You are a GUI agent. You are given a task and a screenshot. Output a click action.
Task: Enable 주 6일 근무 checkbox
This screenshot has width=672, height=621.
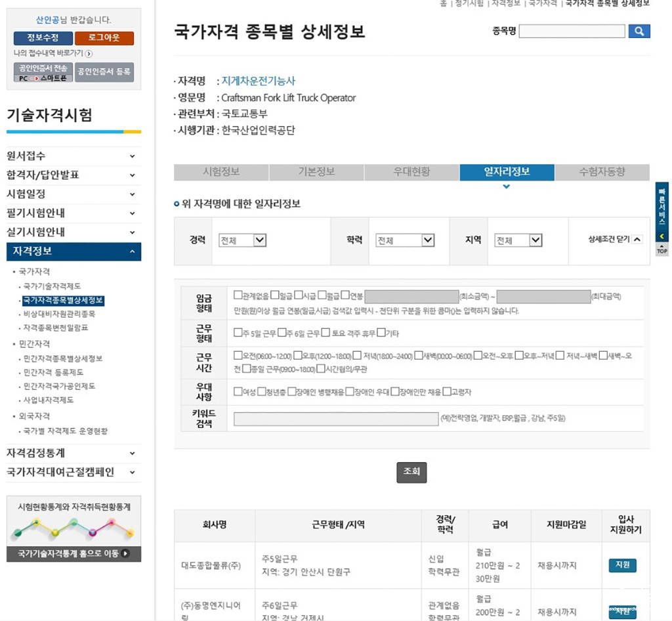click(x=282, y=333)
